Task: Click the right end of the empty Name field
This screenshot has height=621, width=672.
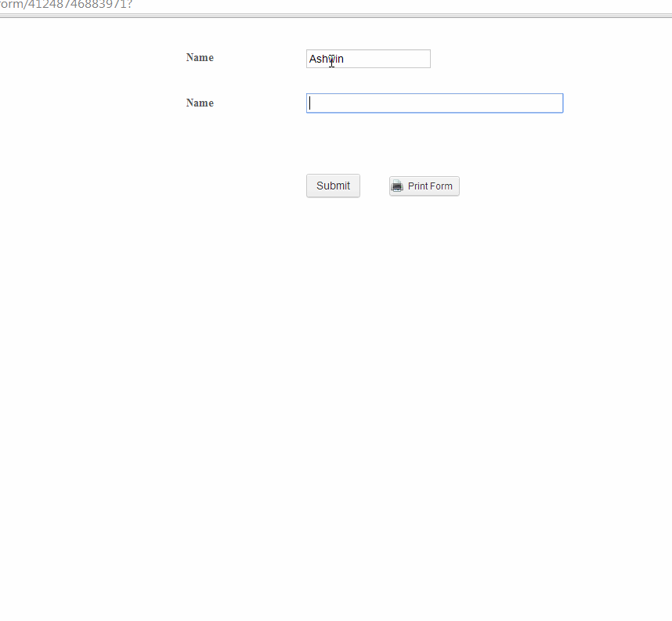Action: click(x=548, y=103)
